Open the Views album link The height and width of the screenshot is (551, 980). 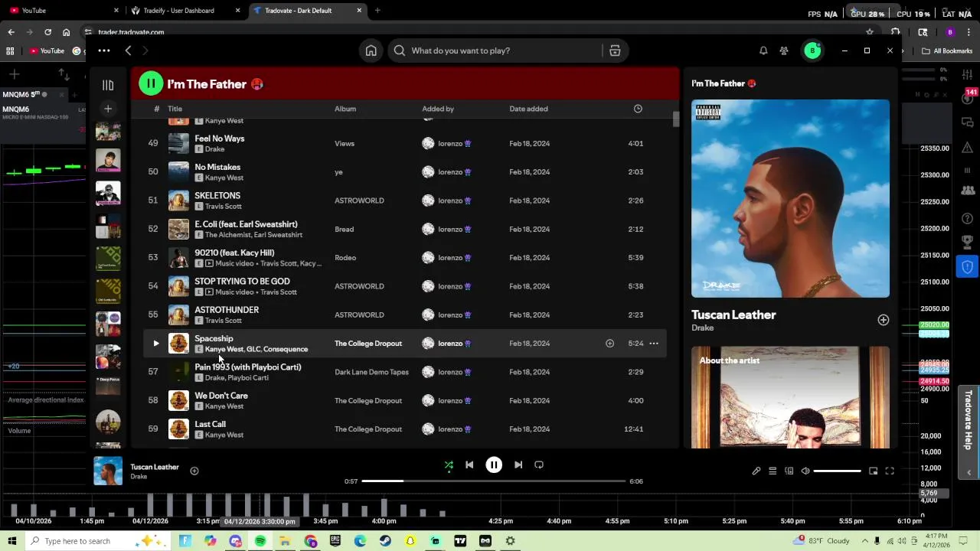[345, 143]
